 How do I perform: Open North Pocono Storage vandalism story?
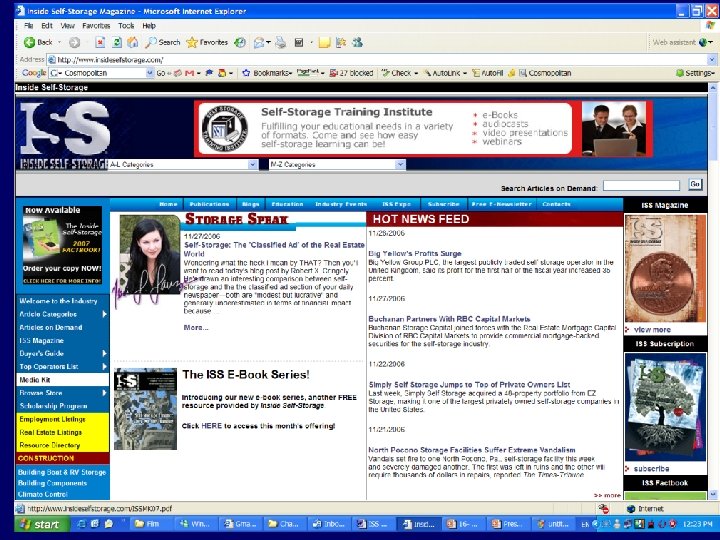pos(472,450)
